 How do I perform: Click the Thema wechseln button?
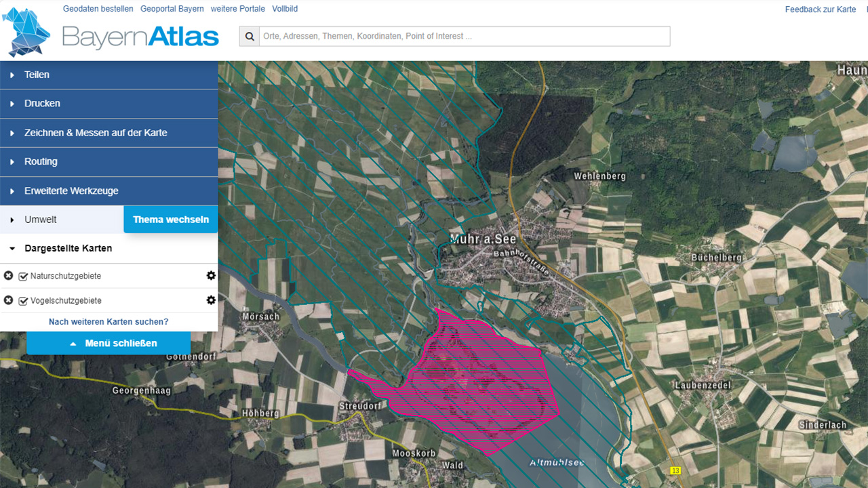tap(171, 220)
